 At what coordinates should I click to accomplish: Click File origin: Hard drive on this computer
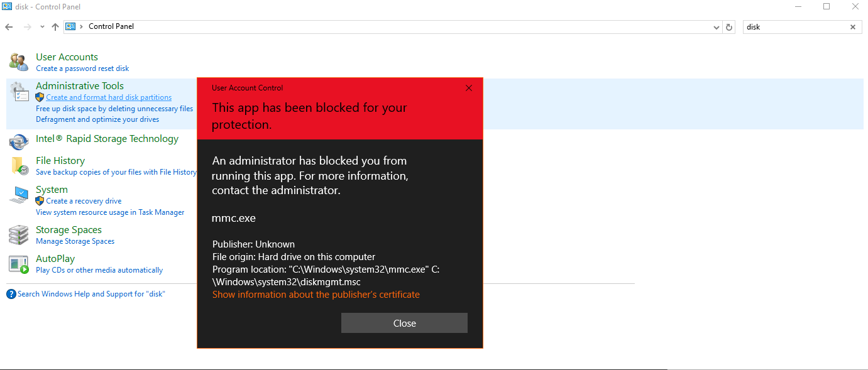(294, 257)
